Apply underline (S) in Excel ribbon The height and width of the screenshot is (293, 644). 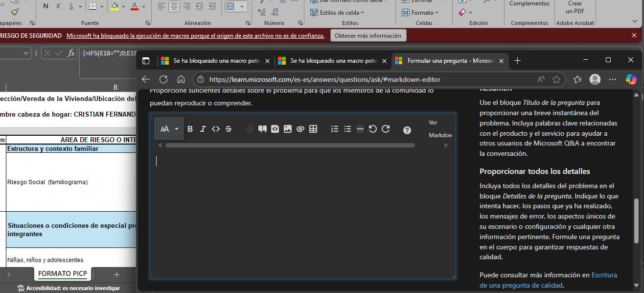tap(71, 6)
